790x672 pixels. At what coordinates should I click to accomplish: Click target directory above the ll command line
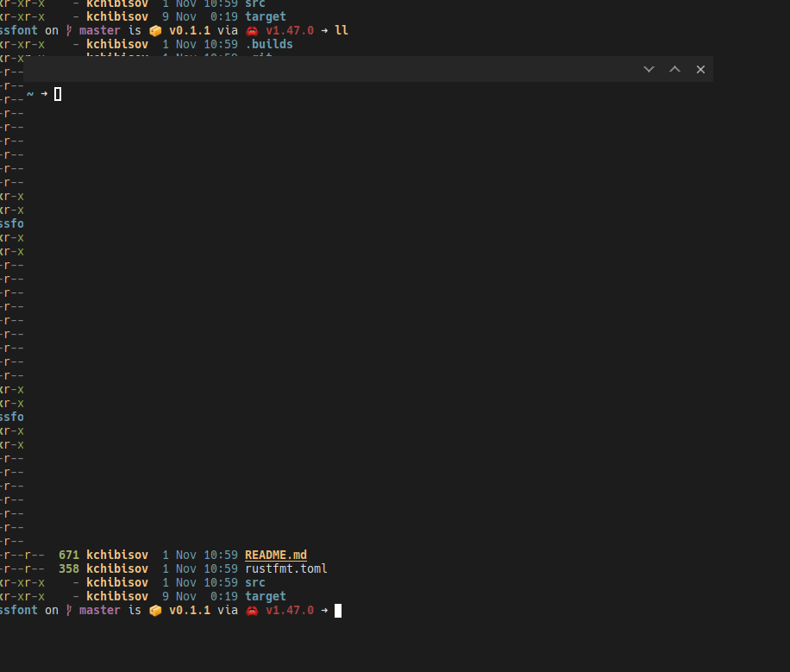(x=266, y=16)
